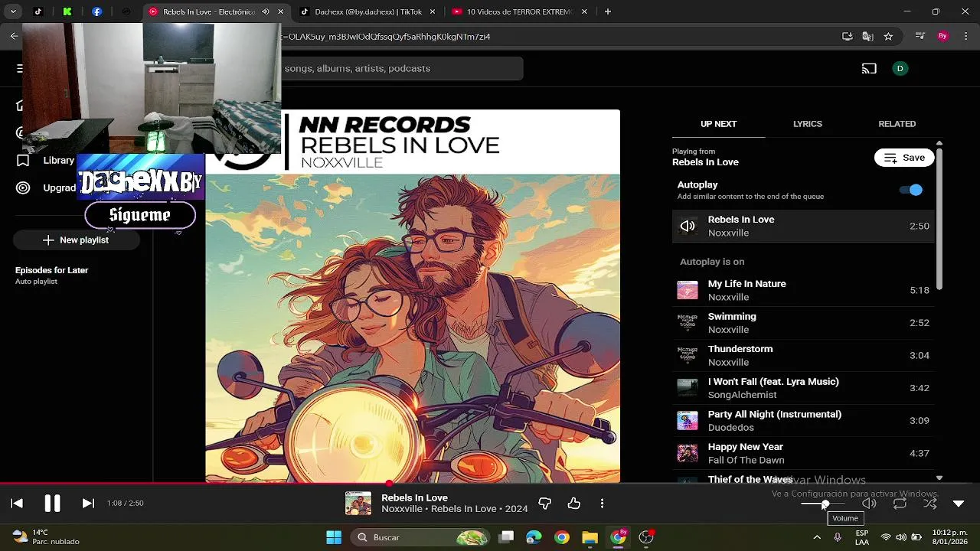The height and width of the screenshot is (551, 980).
Task: Switch to the pinned Kick tab
Action: [67, 11]
